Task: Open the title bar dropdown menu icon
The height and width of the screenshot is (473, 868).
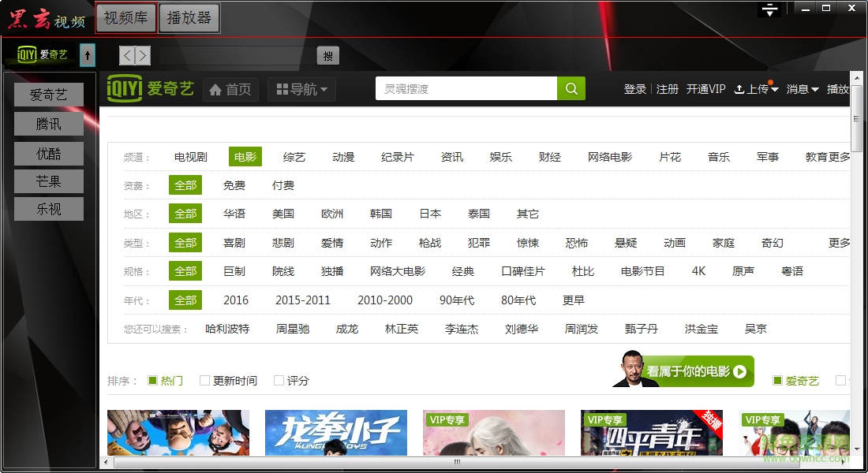Action: pos(769,9)
